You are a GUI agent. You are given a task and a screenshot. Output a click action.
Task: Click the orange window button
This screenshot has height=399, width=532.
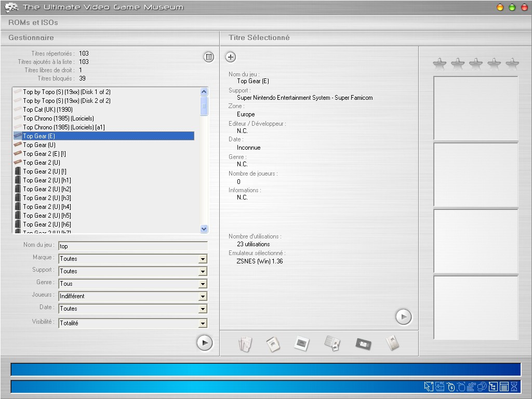point(500,7)
